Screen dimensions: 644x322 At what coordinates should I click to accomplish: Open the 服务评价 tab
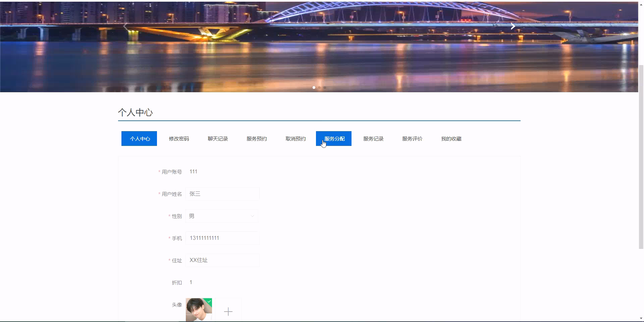click(412, 139)
